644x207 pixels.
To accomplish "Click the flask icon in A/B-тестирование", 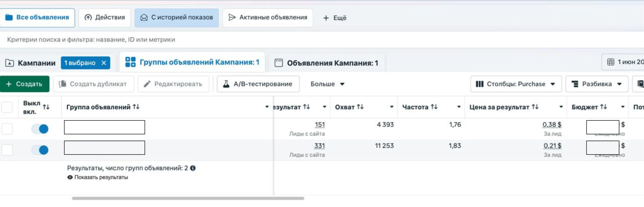I will [x=226, y=84].
